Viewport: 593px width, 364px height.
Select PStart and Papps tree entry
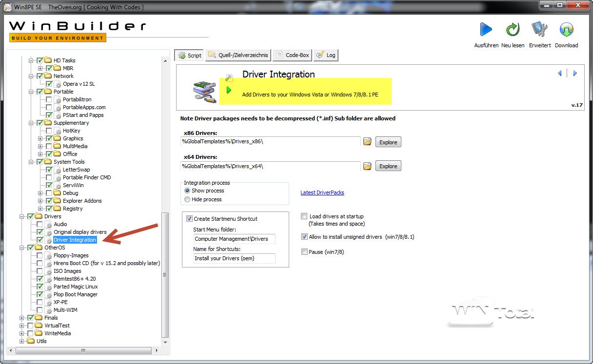(83, 115)
